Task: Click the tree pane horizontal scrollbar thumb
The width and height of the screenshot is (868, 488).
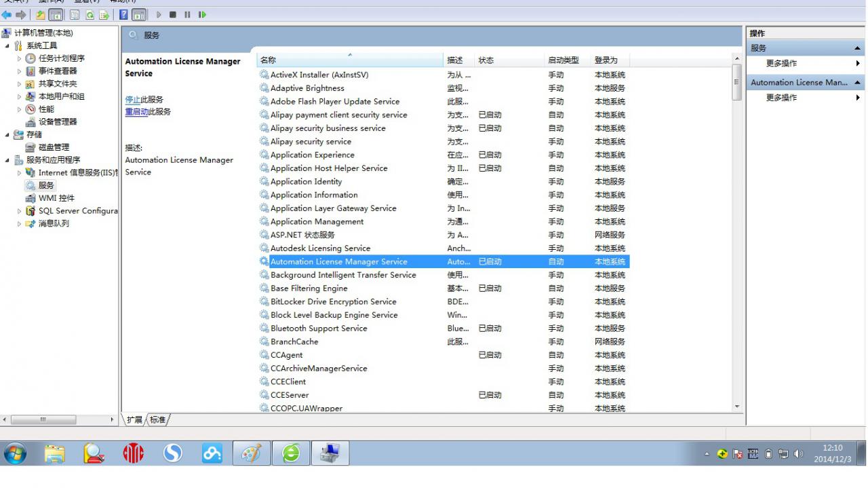Action: [x=43, y=420]
